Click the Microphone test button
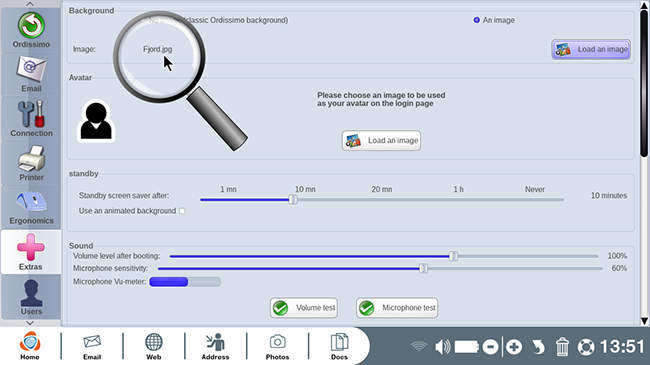Image resolution: width=650 pixels, height=365 pixels. (x=397, y=308)
